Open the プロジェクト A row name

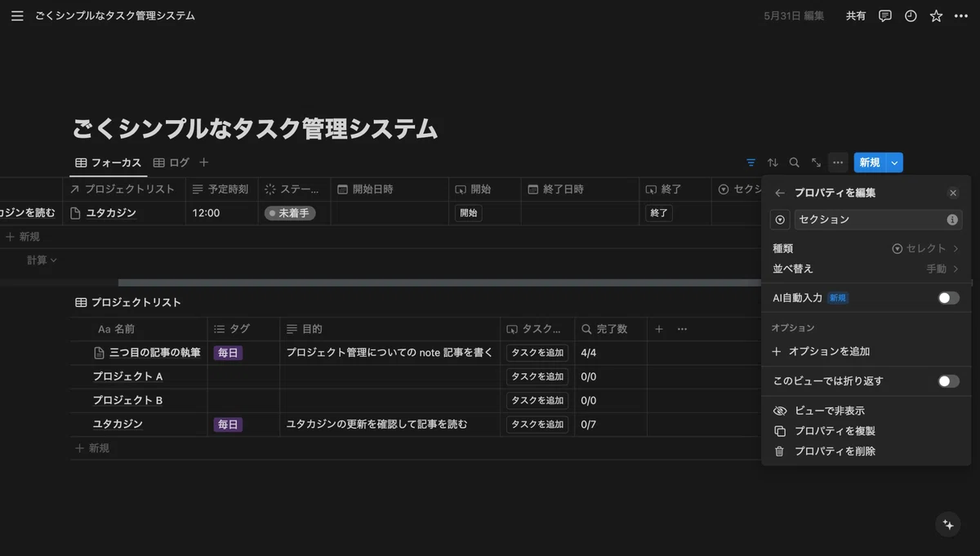click(127, 376)
